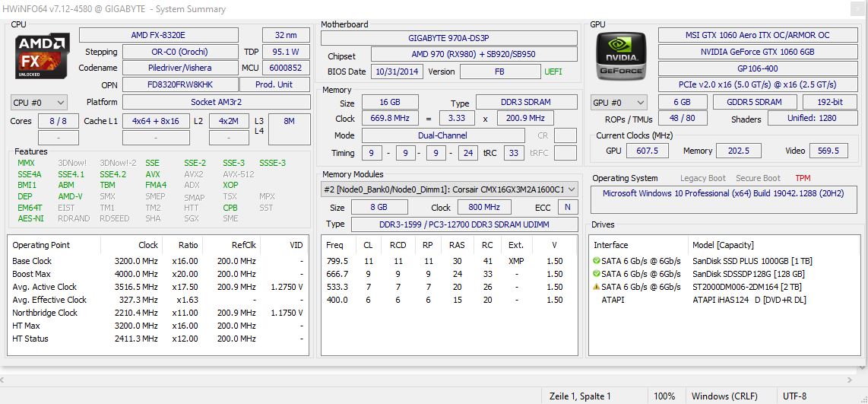This screenshot has height=404, width=868.
Task: Click the GPU clock 607.5 value
Action: (647, 150)
